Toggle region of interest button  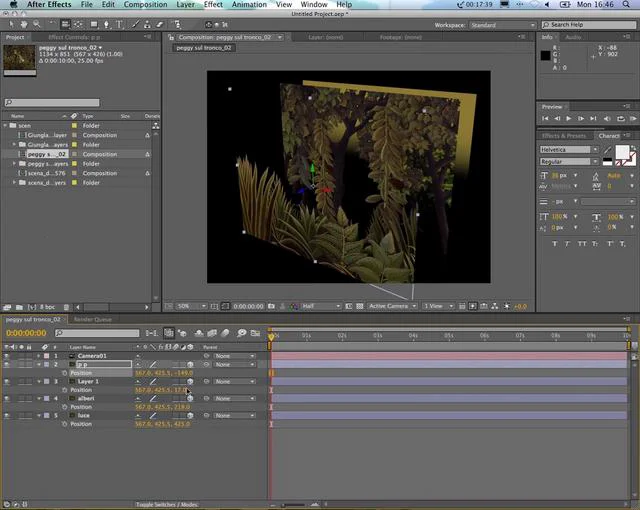click(x=349, y=306)
